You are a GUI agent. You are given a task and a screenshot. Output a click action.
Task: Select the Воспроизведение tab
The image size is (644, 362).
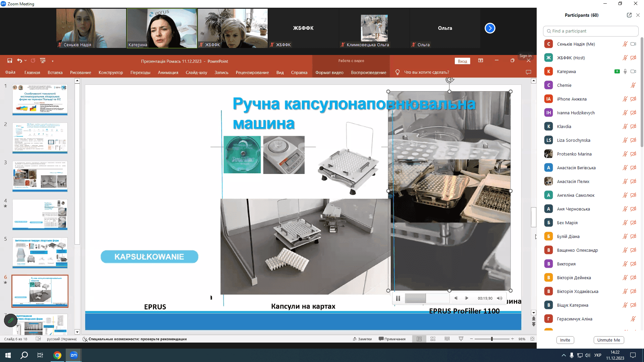coord(369,72)
